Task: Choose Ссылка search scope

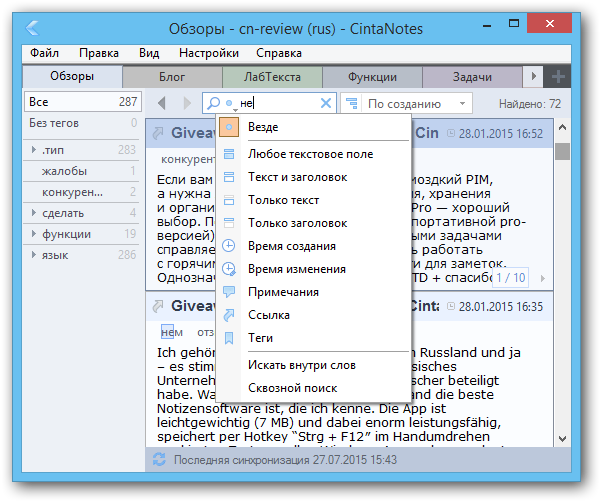Action: 314,315
